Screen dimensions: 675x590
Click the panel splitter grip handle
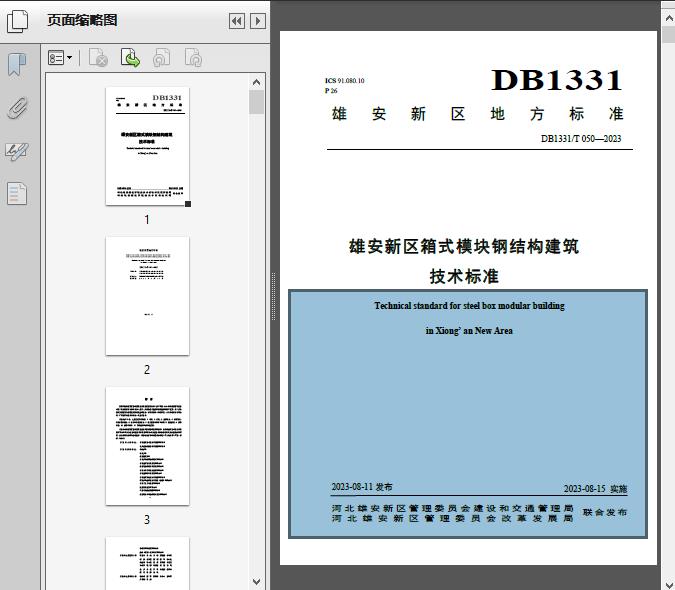(x=273, y=296)
